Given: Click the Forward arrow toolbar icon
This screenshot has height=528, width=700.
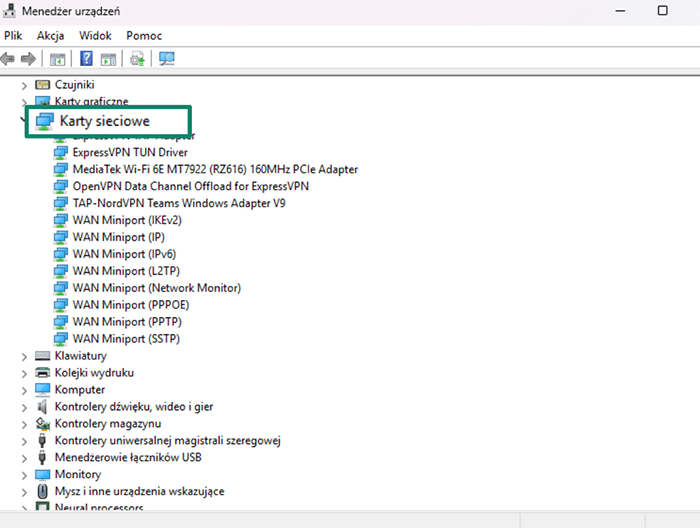Looking at the screenshot, I should coord(29,59).
